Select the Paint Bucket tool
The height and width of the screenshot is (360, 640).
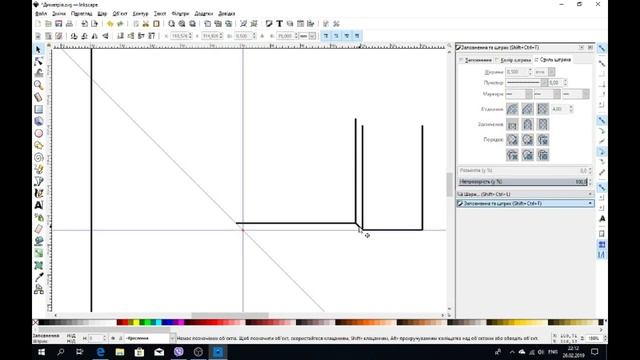click(38, 241)
